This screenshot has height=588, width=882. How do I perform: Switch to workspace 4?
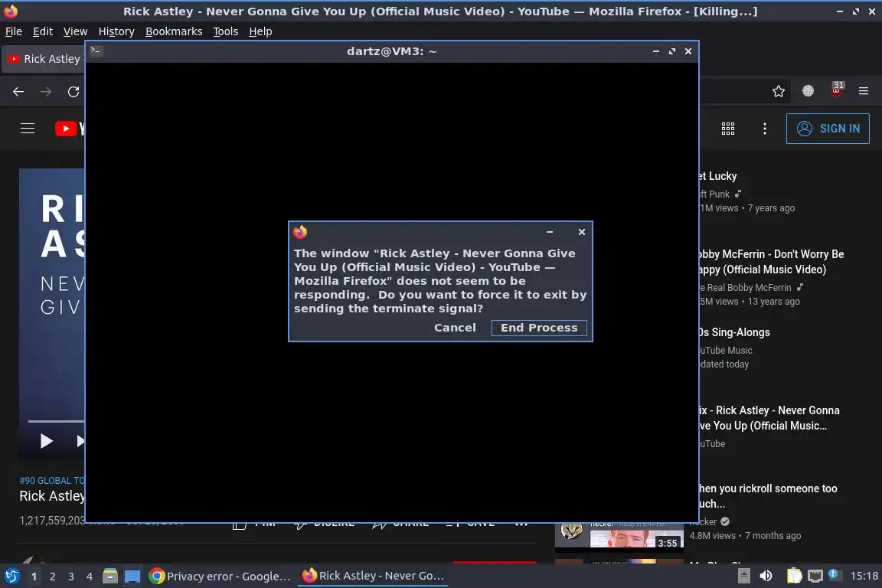pyautogui.click(x=90, y=577)
